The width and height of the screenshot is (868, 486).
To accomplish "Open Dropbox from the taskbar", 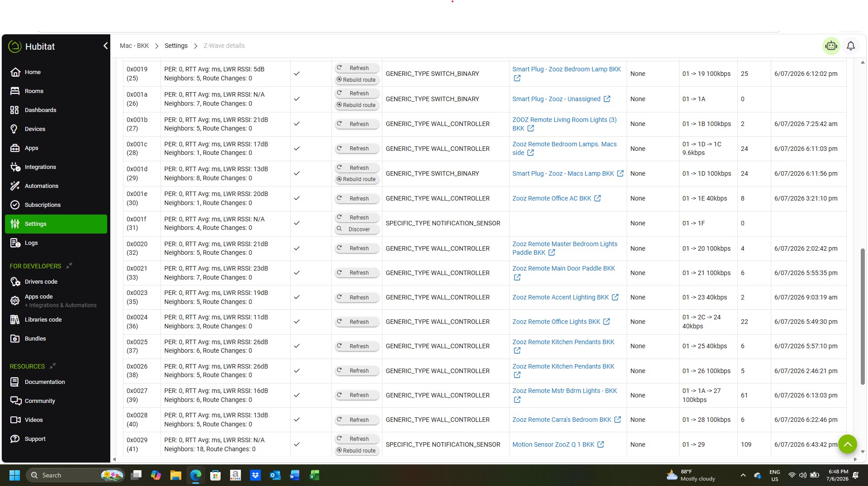I will pyautogui.click(x=255, y=475).
